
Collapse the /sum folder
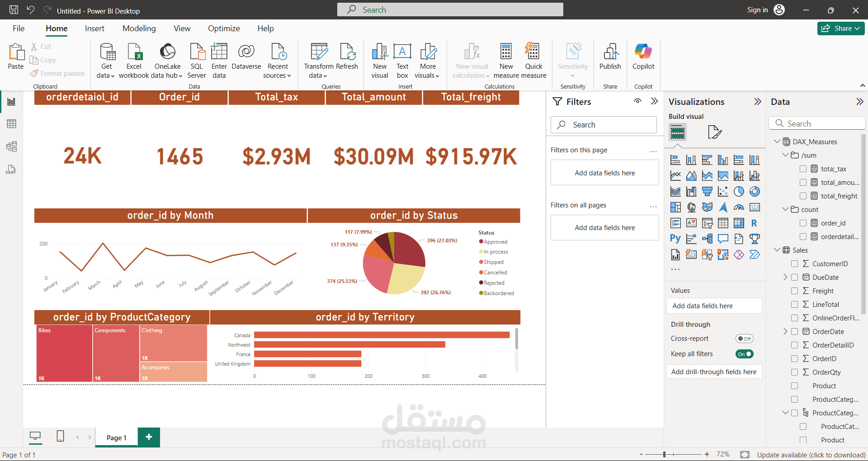785,155
